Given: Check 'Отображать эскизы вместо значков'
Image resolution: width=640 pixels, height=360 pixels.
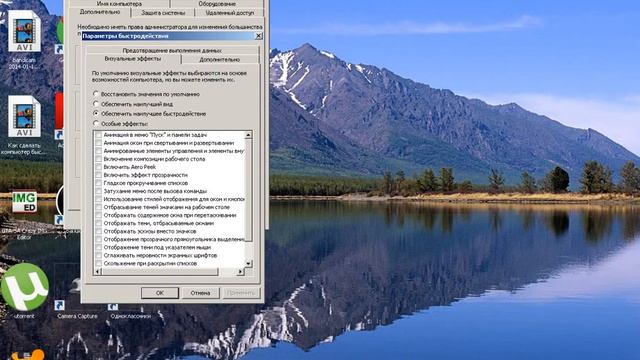Looking at the screenshot, I should pyautogui.click(x=98, y=231).
